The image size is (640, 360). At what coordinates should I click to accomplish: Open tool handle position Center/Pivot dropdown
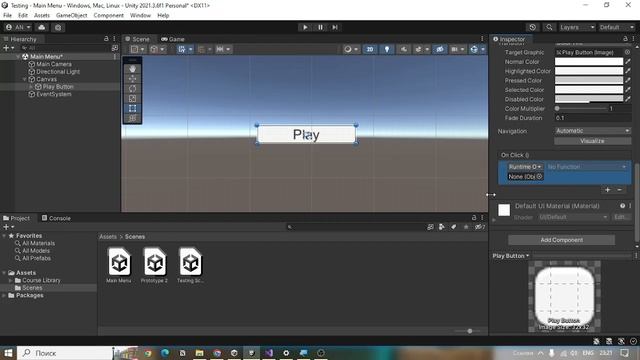pyautogui.click(x=137, y=49)
